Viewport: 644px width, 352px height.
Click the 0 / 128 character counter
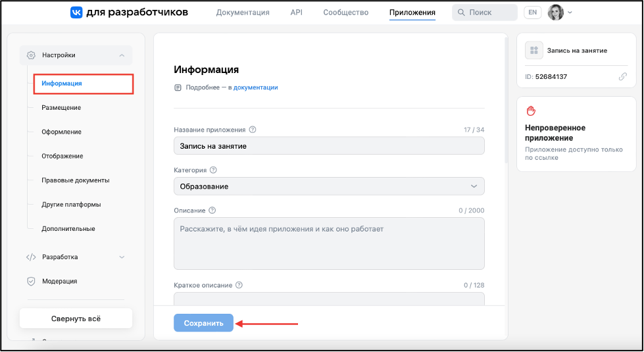[474, 285]
